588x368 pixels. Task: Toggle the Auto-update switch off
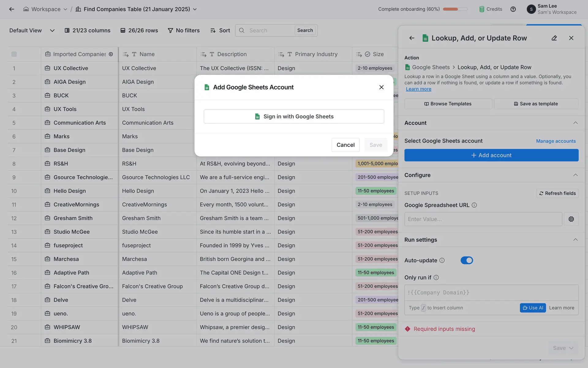point(466,260)
